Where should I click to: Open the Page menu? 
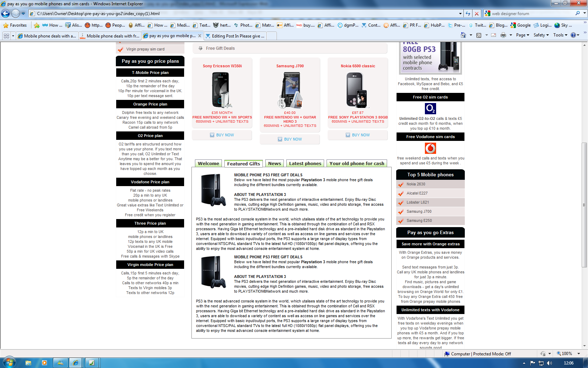point(522,35)
